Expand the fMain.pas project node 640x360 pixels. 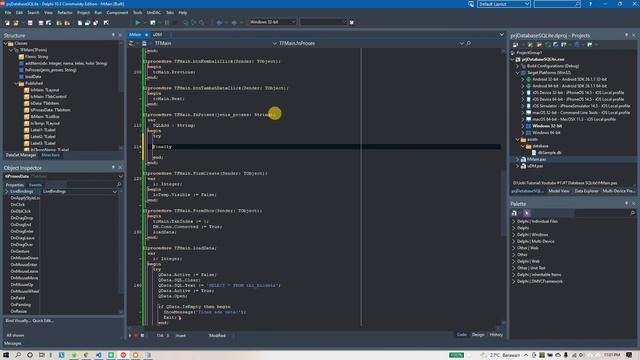(x=518, y=160)
